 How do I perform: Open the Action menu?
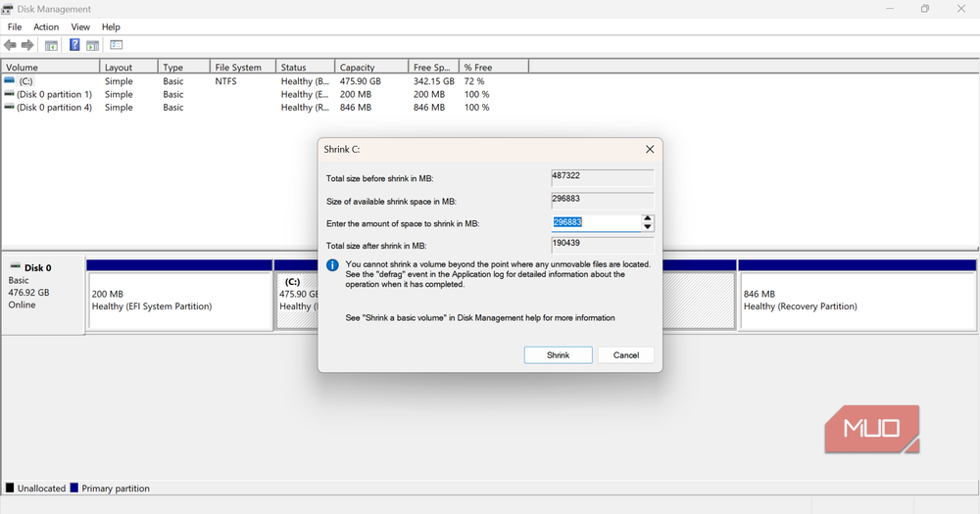(46, 26)
